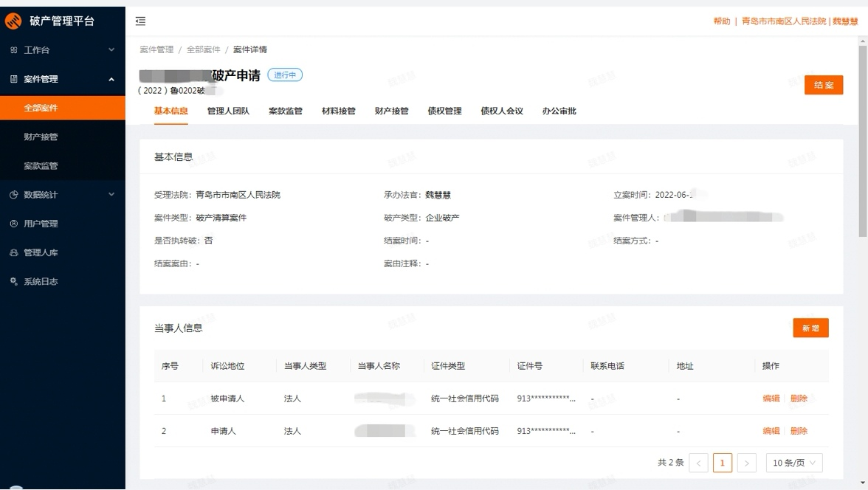Image resolution: width=868 pixels, height=490 pixels.
Task: Select 财产接管 in the sidebar submenu
Action: pyautogui.click(x=41, y=137)
